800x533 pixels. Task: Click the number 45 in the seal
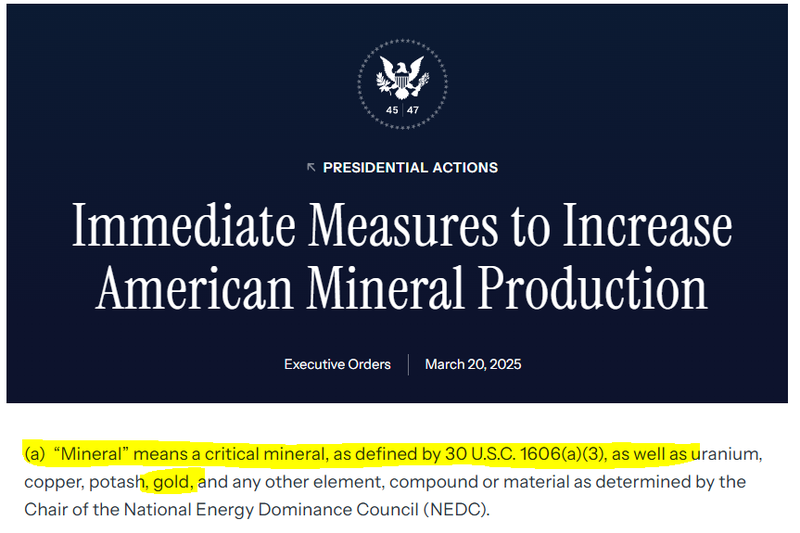392,110
